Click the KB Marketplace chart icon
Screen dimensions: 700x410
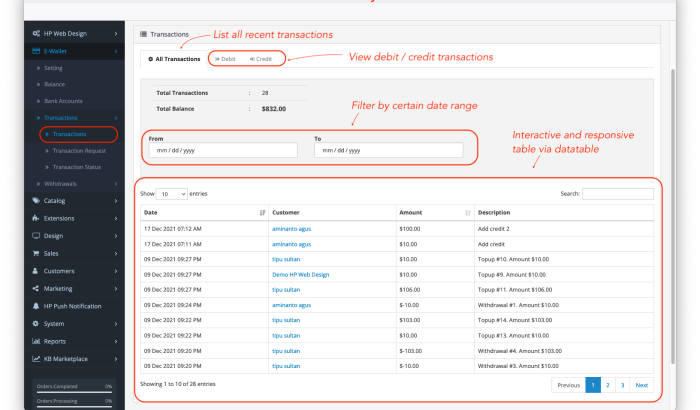[36, 359]
